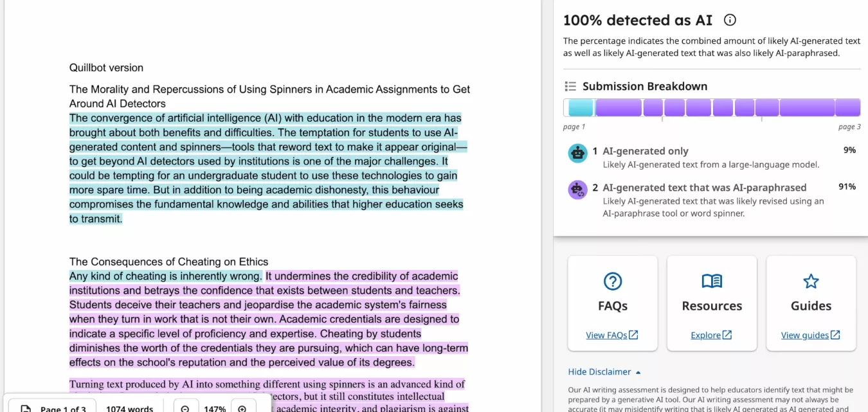
Task: Click the Resources book icon
Action: click(x=712, y=281)
